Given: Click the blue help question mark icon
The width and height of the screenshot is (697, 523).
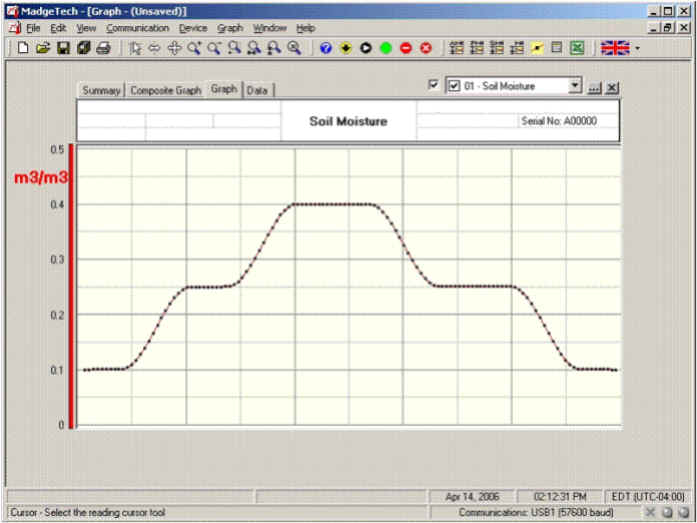Looking at the screenshot, I should pyautogui.click(x=326, y=48).
